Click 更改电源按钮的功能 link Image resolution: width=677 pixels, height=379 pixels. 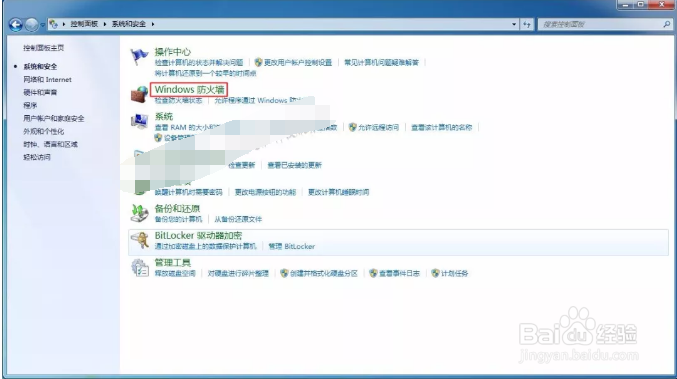(x=265, y=192)
